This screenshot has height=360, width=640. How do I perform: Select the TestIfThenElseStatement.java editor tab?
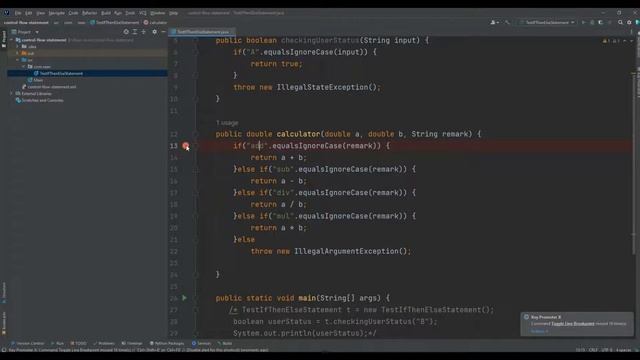(x=203, y=31)
